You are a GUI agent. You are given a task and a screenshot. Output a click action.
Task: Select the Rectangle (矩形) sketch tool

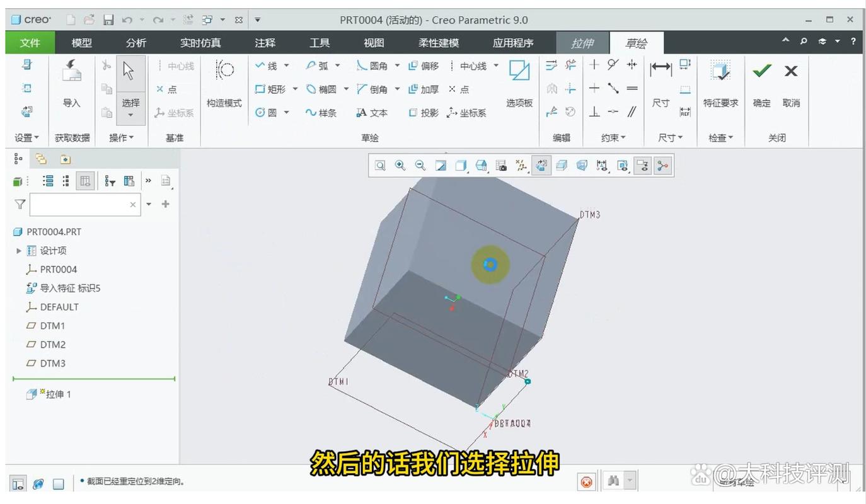(270, 89)
